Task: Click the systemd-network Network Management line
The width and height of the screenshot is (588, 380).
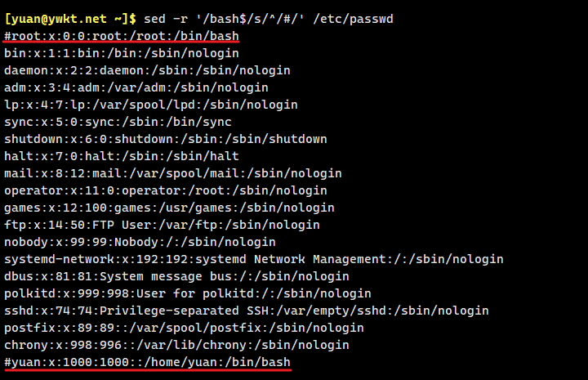Action: point(253,259)
